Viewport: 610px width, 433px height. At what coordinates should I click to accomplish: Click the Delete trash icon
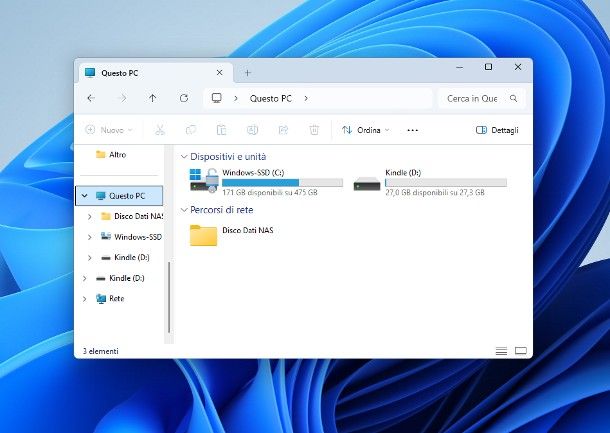[x=314, y=130]
